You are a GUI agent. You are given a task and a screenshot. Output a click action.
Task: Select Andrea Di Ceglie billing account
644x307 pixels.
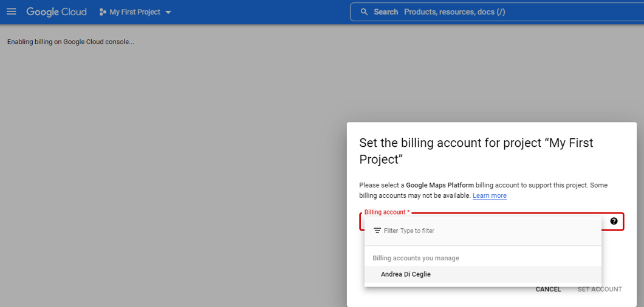pos(483,275)
